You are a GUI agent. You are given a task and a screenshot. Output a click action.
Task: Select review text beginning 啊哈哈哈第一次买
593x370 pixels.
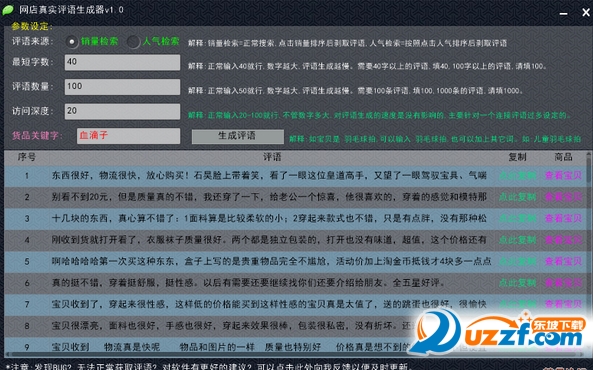pos(272,261)
